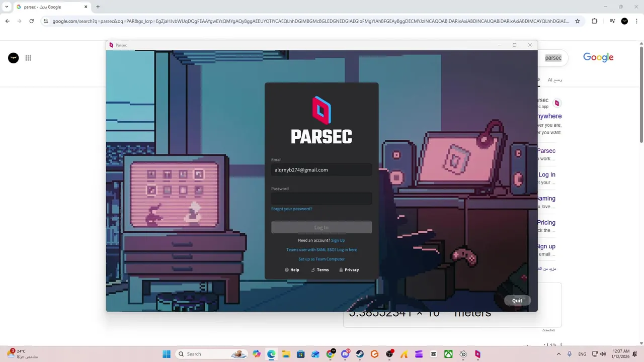Image resolution: width=644 pixels, height=362 pixels.
Task: Open Microsoft Store from taskbar
Action: point(301,354)
